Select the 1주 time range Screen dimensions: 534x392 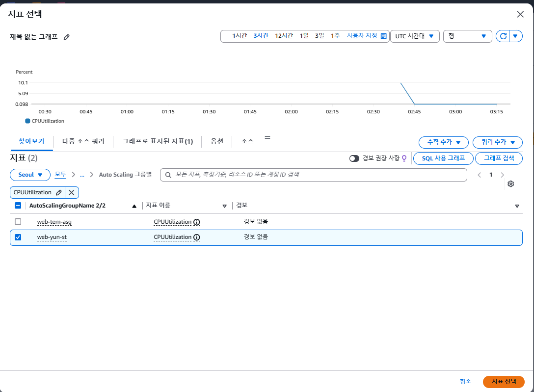click(335, 36)
